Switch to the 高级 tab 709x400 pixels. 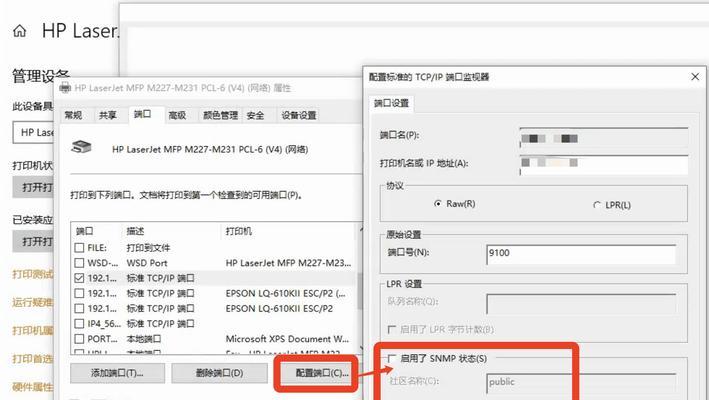pos(177,115)
